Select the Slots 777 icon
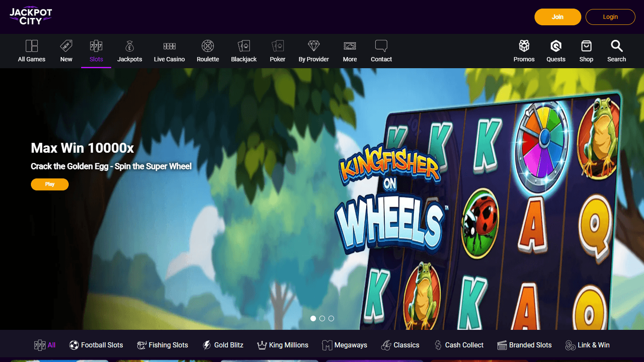Viewport: 644px width, 362px height. click(96, 46)
